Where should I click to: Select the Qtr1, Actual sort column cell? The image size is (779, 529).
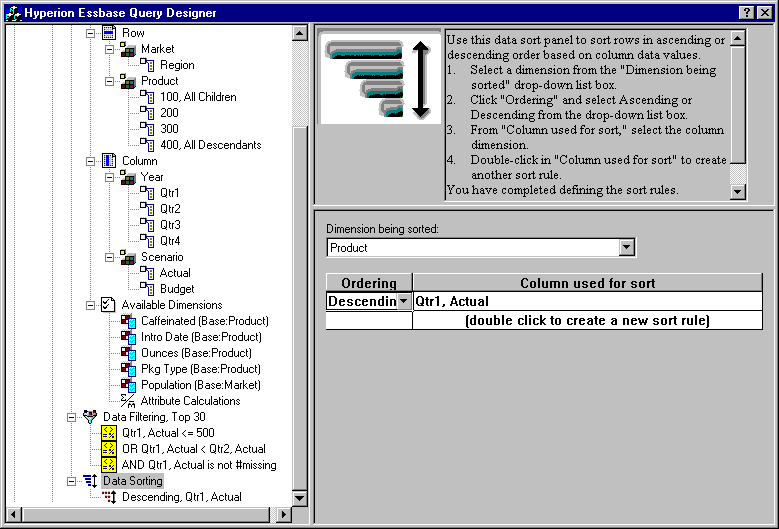tap(587, 301)
